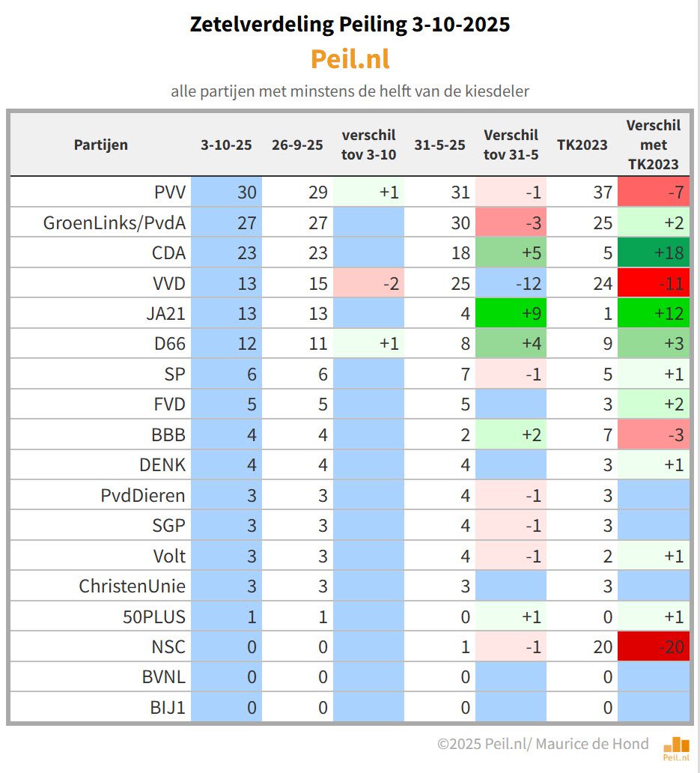Click the GroenLinks/PvdA party name
700x773 pixels.
pyautogui.click(x=115, y=222)
